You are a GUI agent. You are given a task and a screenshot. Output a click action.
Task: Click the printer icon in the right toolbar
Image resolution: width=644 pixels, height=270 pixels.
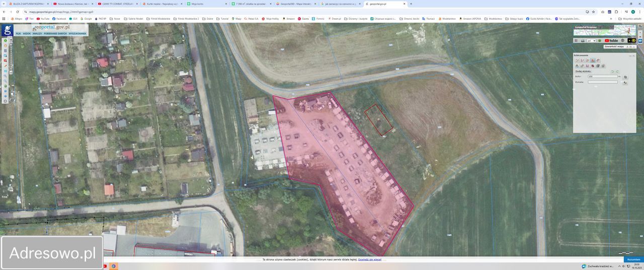click(x=583, y=40)
